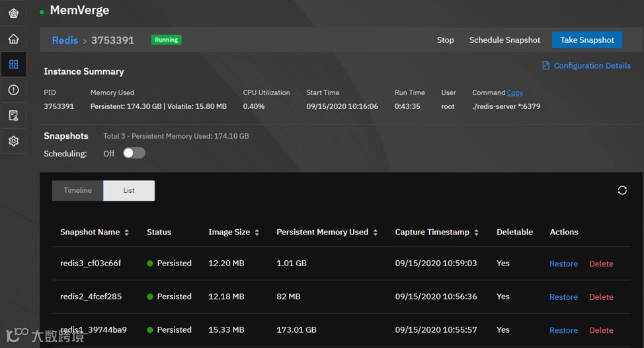Stop the running Redis instance
Image resolution: width=644 pixels, height=348 pixels.
(x=445, y=40)
